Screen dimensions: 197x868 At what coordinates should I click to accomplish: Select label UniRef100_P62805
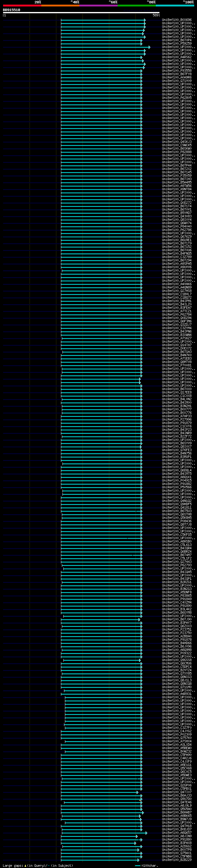point(177,98)
